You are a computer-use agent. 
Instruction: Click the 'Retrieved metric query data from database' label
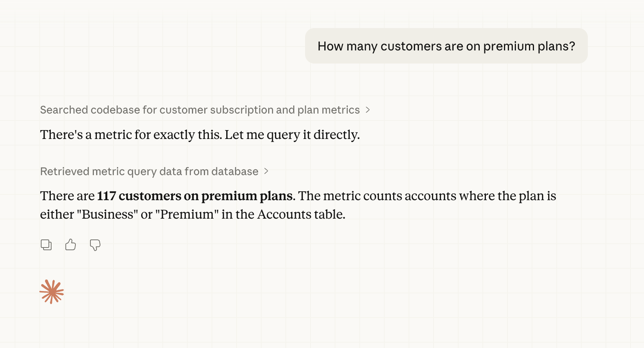tap(149, 172)
